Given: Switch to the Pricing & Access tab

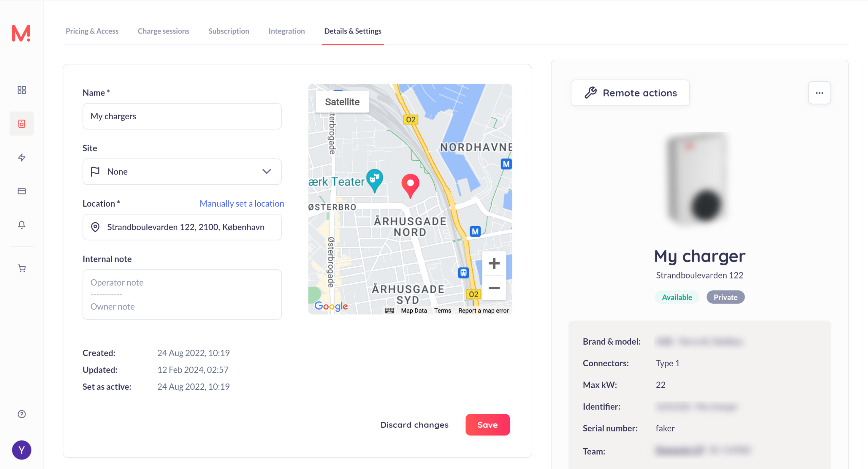Looking at the screenshot, I should tap(92, 31).
